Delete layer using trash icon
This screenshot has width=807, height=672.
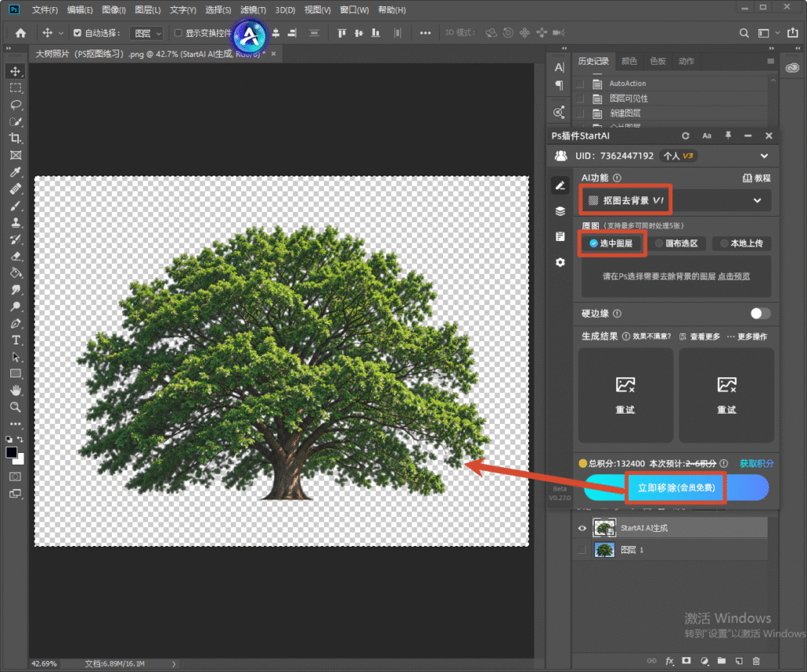click(x=756, y=661)
